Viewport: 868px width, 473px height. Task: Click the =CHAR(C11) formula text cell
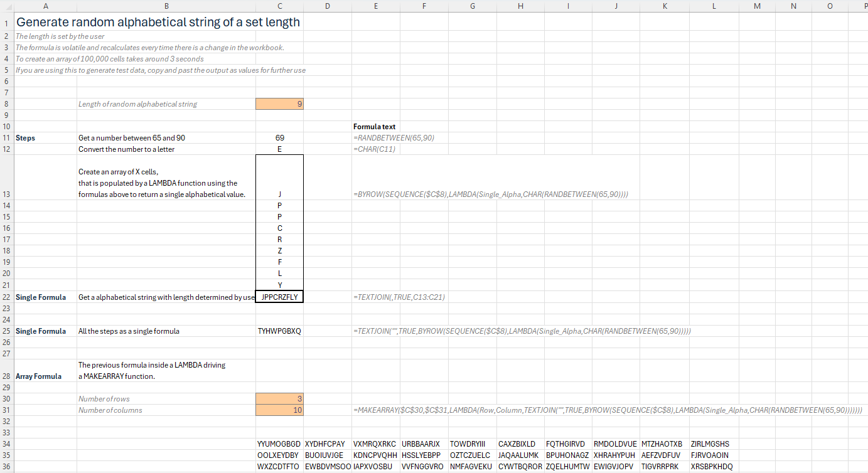point(375,149)
